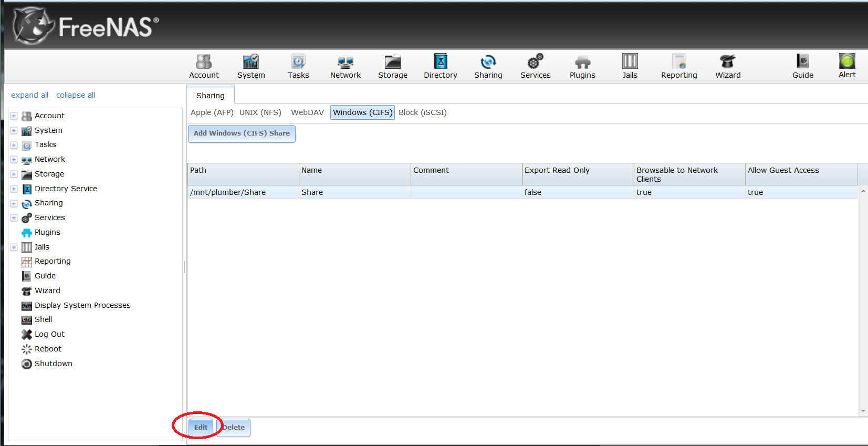Open the Storage toolbar icon
This screenshot has height=446, width=868.
[393, 62]
